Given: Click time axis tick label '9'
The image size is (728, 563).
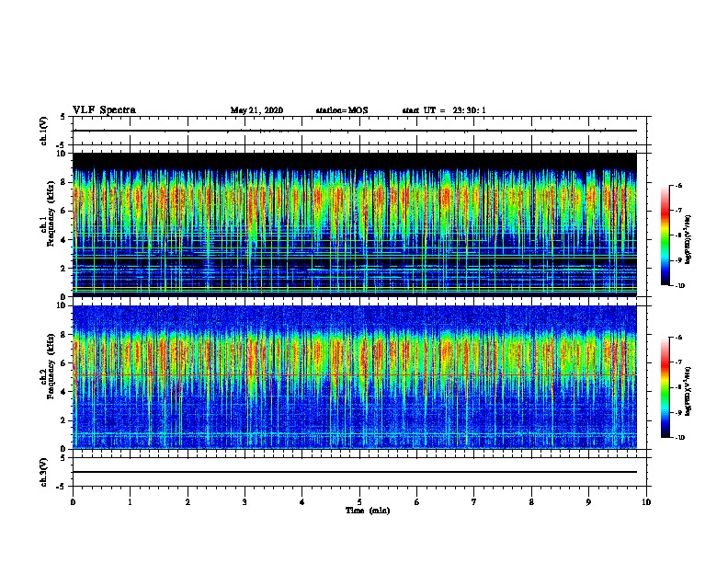Looking at the screenshot, I should [x=588, y=502].
